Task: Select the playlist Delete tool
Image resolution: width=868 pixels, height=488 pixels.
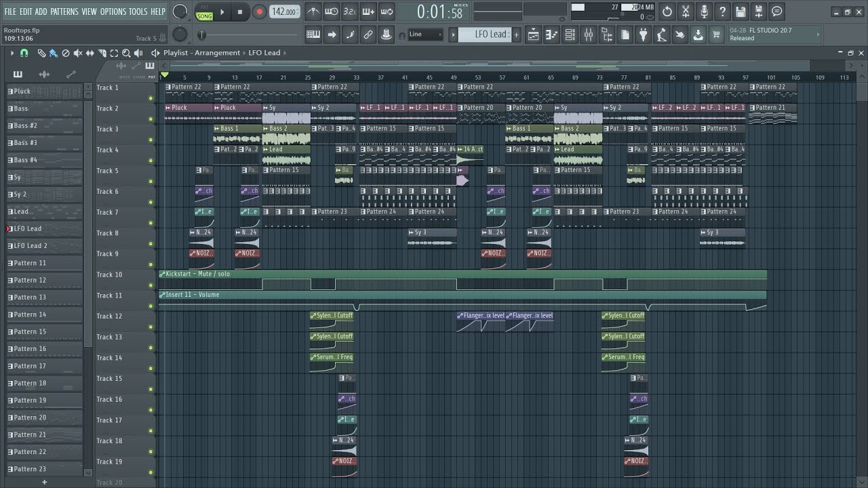Action: (66, 53)
